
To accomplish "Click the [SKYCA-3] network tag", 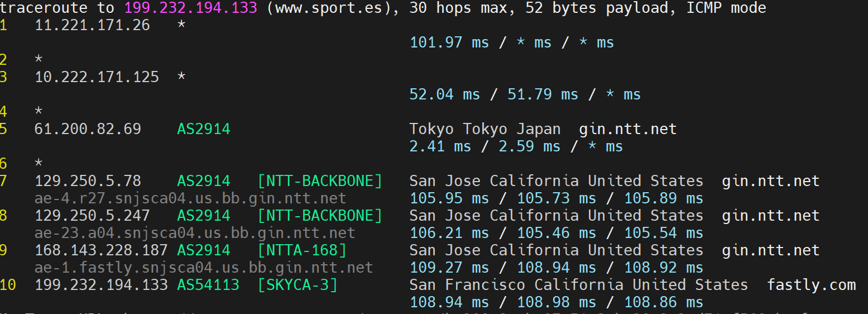I will pyautogui.click(x=298, y=285).
